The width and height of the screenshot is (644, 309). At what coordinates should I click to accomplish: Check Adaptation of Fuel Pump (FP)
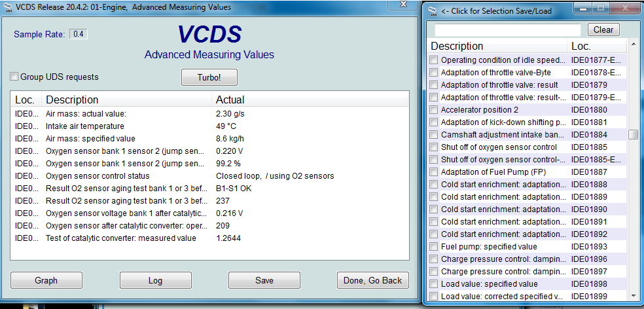tap(434, 172)
